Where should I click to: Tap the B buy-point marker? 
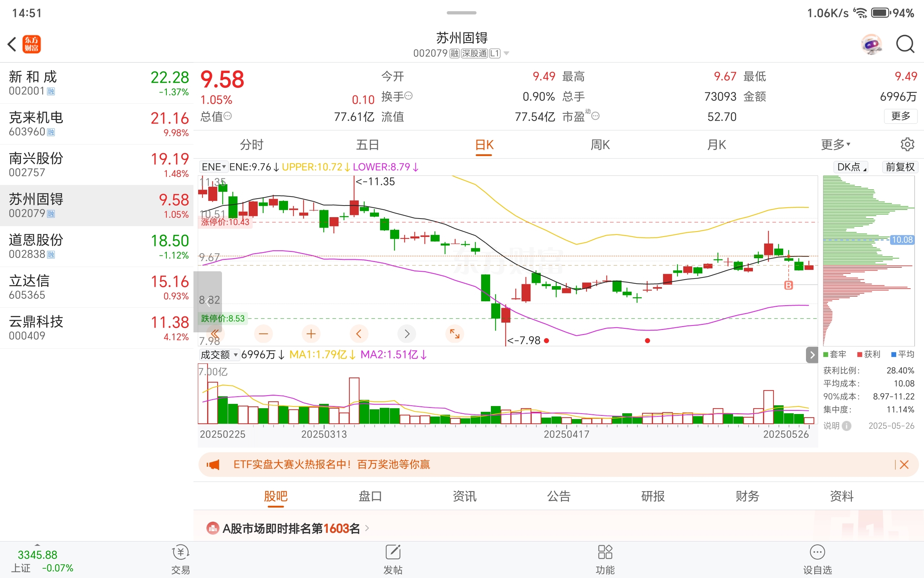click(788, 285)
